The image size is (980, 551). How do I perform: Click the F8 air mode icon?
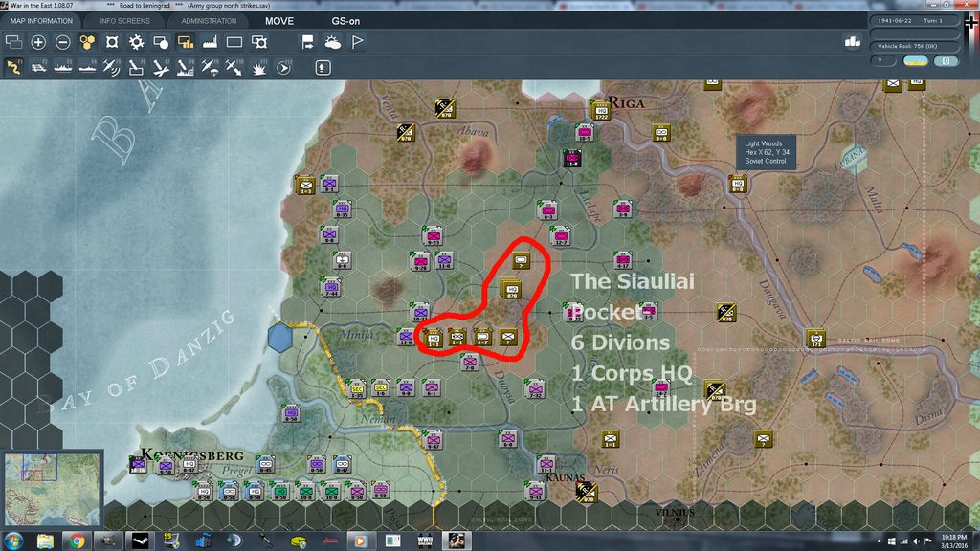click(x=185, y=67)
